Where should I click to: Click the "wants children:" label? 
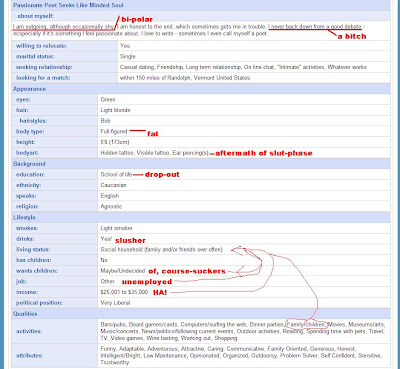[36, 271]
